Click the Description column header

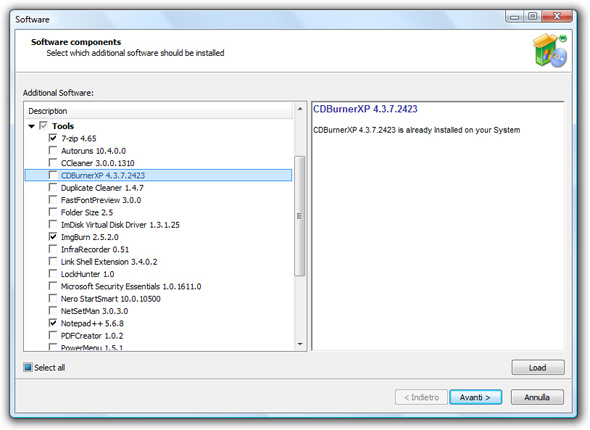pos(159,111)
